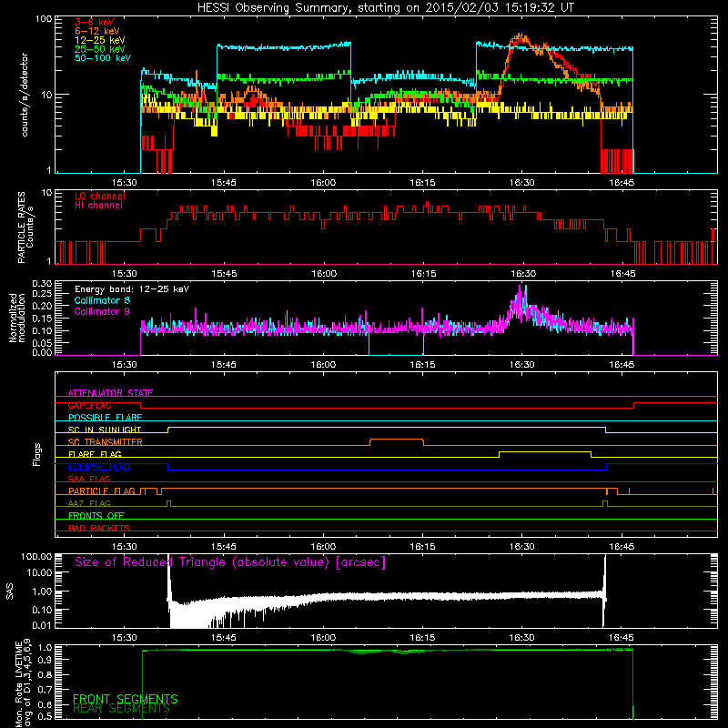Click the 16:00 tick label under the count-rate plot
728x728 pixels.
(323, 183)
